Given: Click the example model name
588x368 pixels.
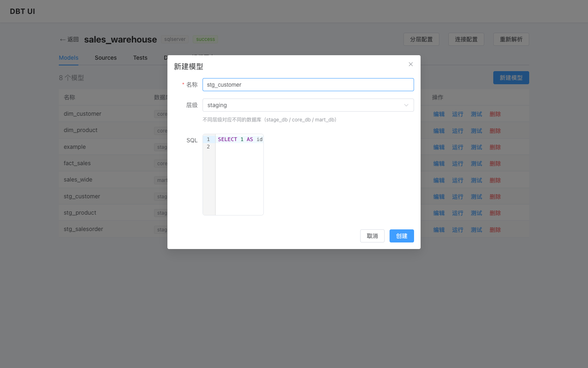Looking at the screenshot, I should pos(75,147).
